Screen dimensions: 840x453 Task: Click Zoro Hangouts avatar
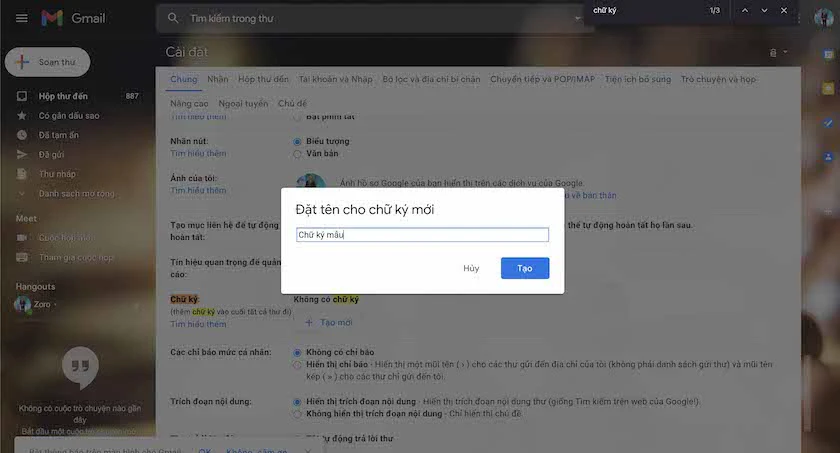22,305
